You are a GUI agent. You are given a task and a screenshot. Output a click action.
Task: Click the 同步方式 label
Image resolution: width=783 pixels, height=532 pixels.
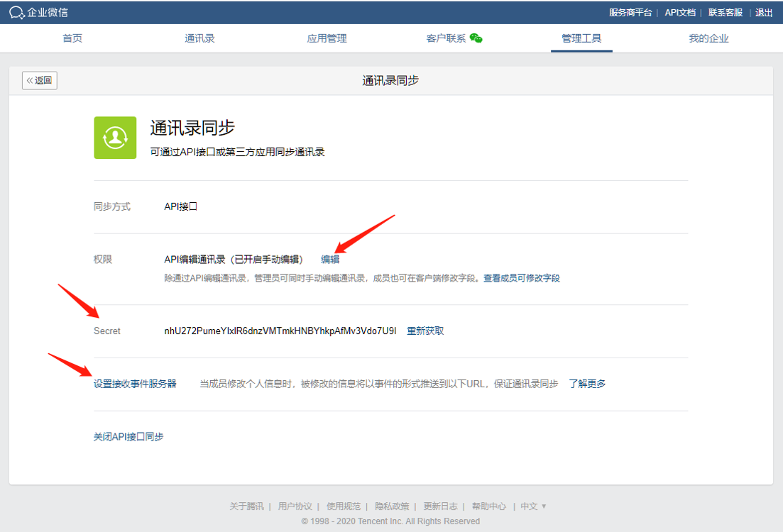click(x=112, y=206)
